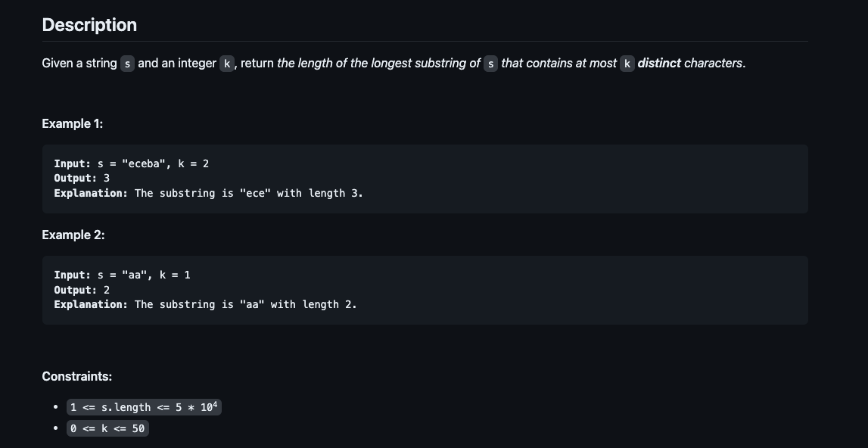Click the "Output: 3" line in Example 1
This screenshot has width=868, height=448.
click(82, 178)
